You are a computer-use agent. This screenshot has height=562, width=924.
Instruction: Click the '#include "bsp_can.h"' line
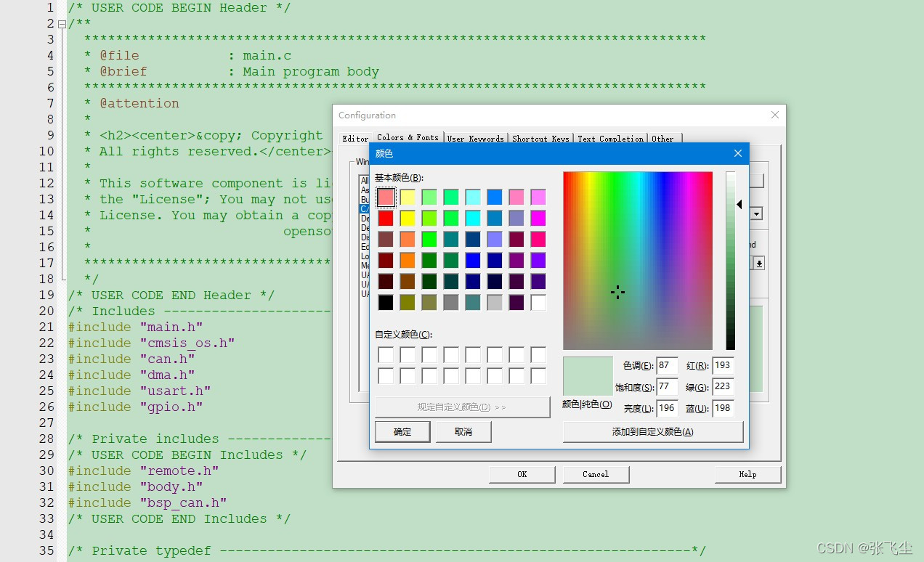(147, 503)
